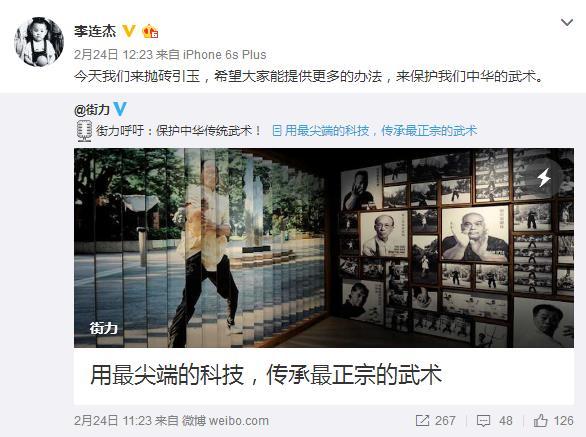
Task: Click the lightning bolt icon on image
Action: coord(544,177)
